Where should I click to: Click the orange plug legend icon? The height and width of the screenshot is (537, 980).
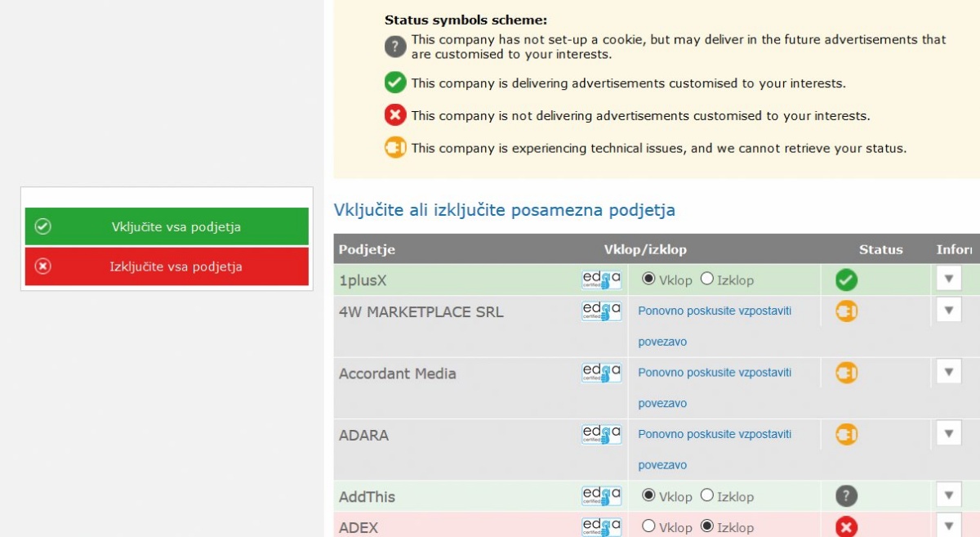pyautogui.click(x=395, y=148)
